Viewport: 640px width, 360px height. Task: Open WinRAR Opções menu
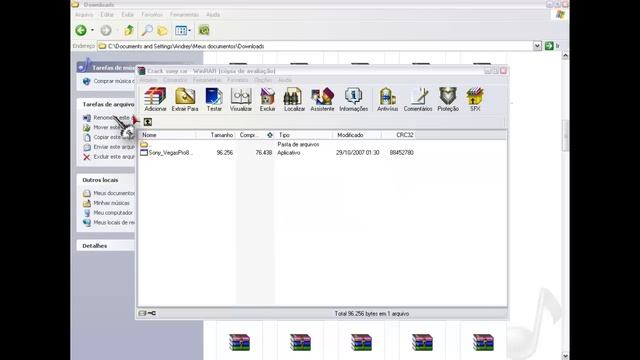263,80
